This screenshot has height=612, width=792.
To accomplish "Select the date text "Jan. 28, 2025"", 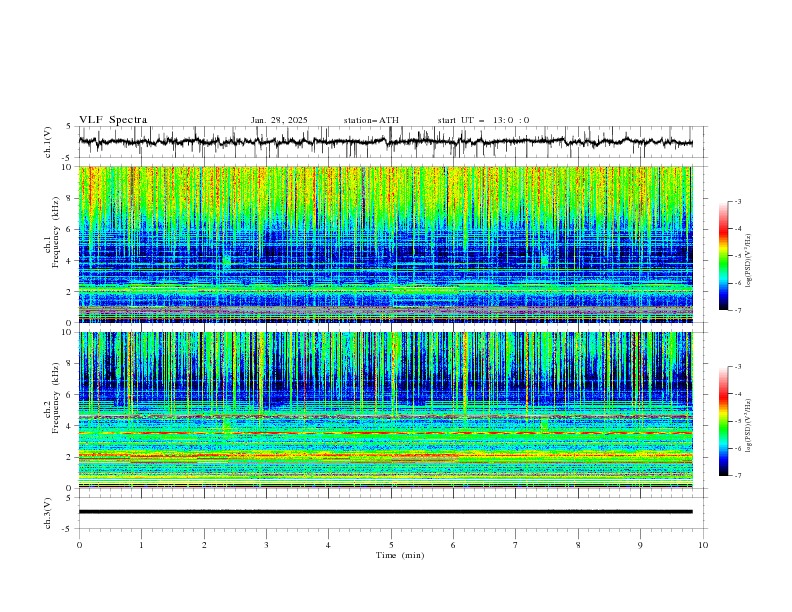I will point(279,120).
